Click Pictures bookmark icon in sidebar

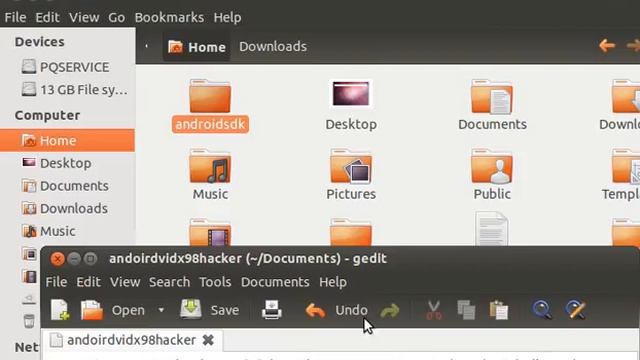[x=29, y=254]
